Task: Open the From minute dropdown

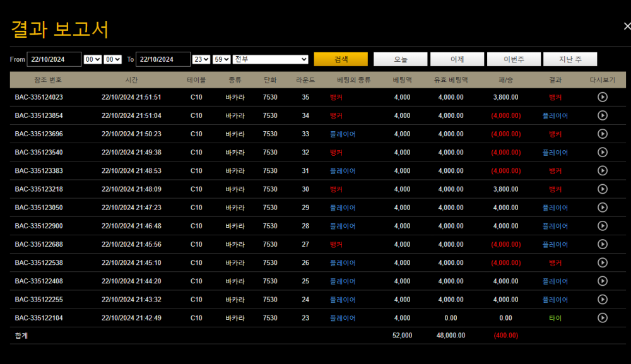Action: (x=112, y=59)
